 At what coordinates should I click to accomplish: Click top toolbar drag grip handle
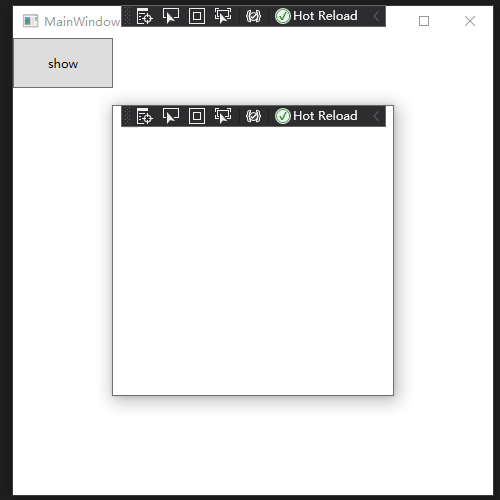127,16
